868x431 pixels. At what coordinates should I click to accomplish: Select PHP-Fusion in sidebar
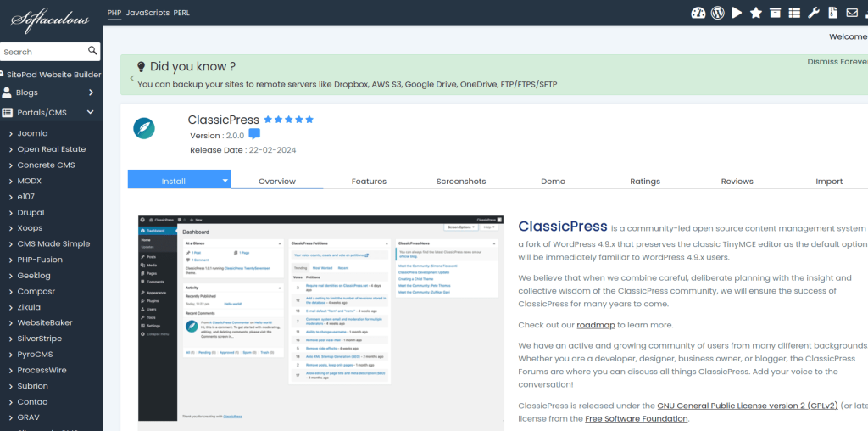(x=40, y=260)
